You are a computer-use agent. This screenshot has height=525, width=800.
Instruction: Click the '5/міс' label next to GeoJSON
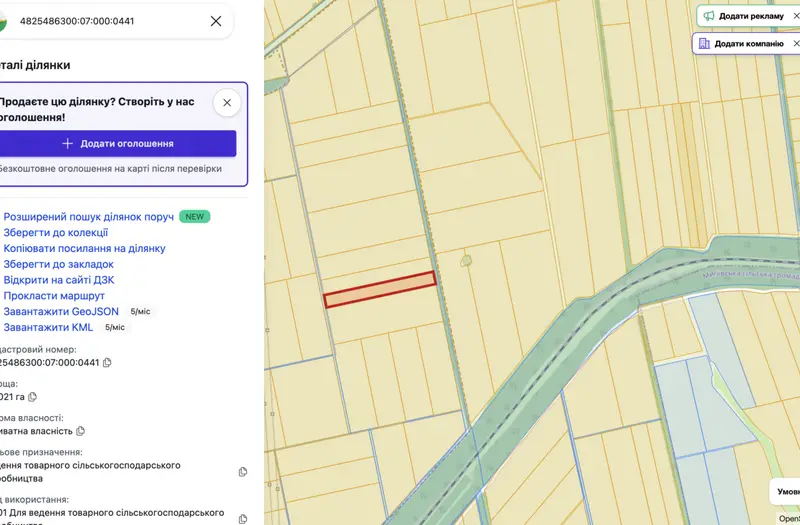(140, 312)
